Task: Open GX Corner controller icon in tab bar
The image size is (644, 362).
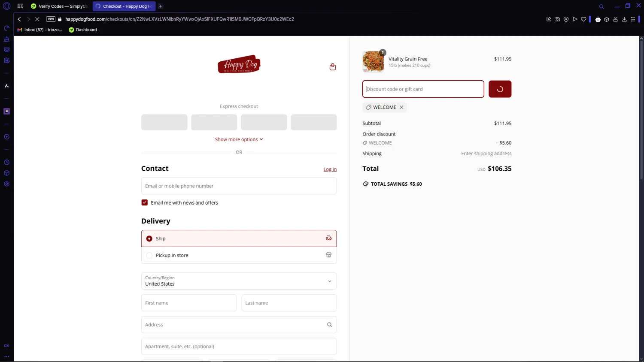Action: (x=20, y=6)
